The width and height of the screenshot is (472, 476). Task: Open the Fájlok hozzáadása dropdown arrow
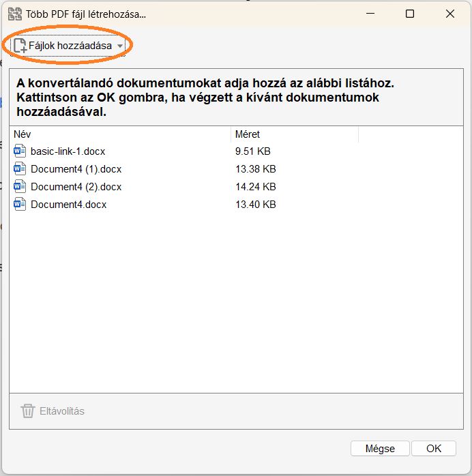click(x=121, y=46)
